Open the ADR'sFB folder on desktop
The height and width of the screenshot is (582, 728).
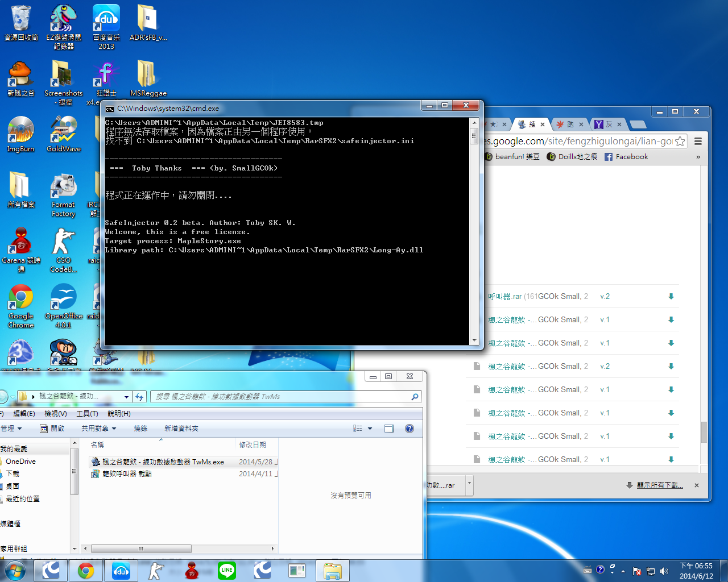[x=148, y=23]
